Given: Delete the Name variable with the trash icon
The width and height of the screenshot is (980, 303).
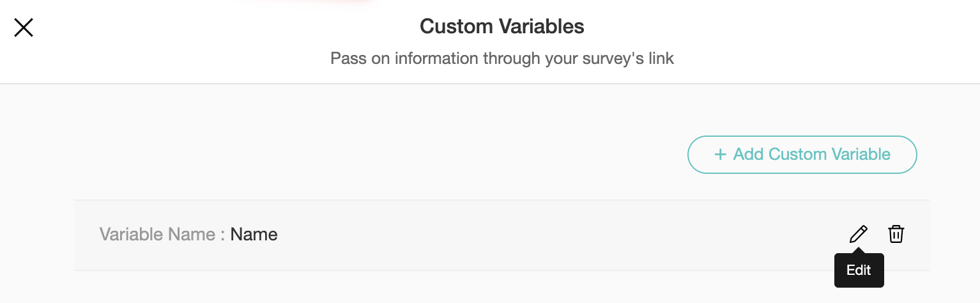Looking at the screenshot, I should [896, 235].
